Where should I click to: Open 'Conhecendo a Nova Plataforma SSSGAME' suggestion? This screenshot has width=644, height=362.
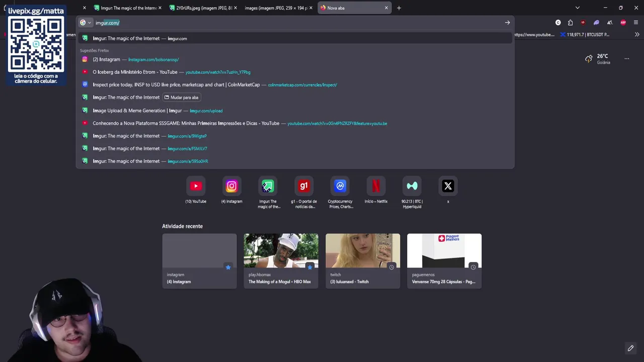295,123
